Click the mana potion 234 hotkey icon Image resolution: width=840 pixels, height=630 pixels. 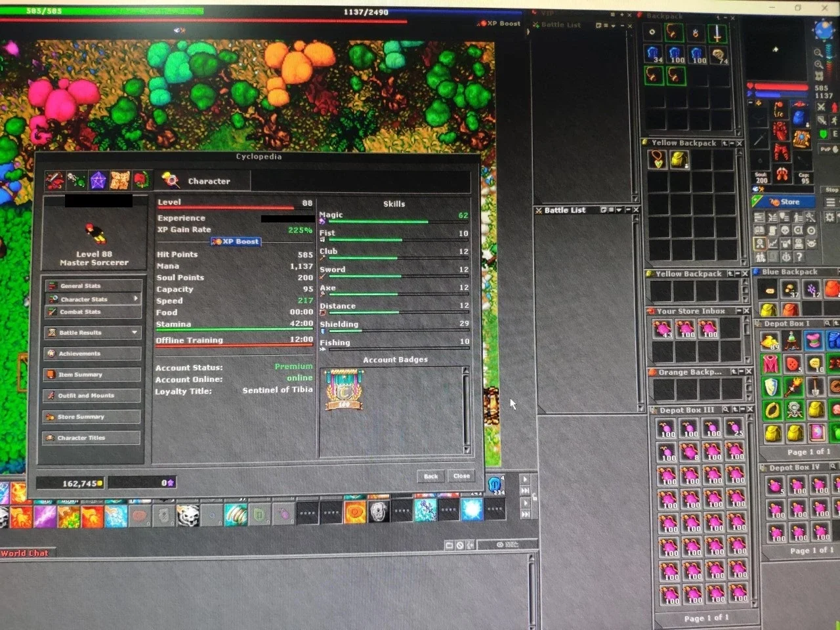pos(495,485)
